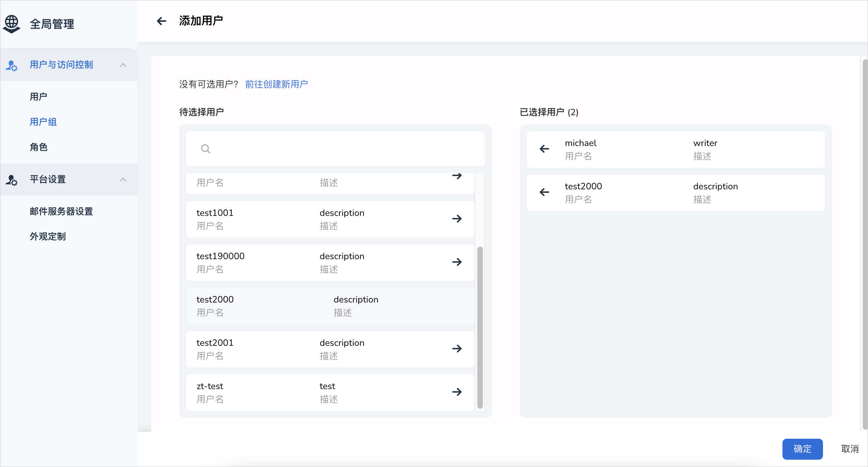868x467 pixels.
Task: Click michael in the selected users list
Action: [x=581, y=143]
